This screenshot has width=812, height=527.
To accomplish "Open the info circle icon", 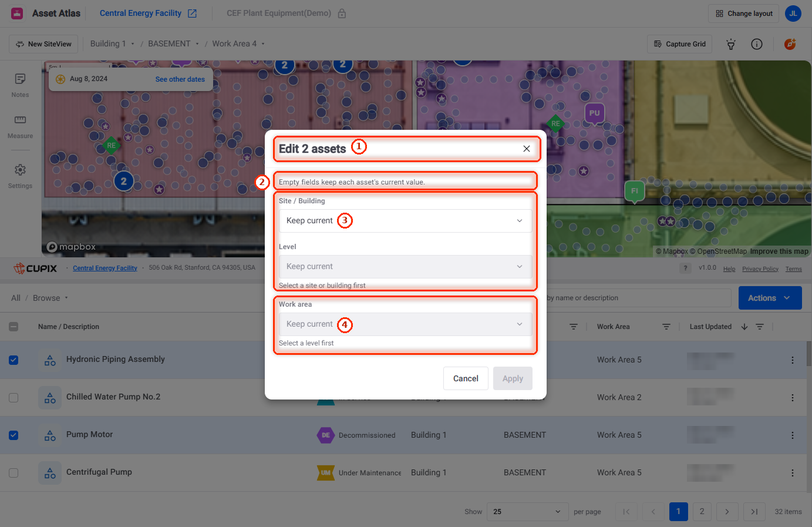I will click(x=757, y=44).
